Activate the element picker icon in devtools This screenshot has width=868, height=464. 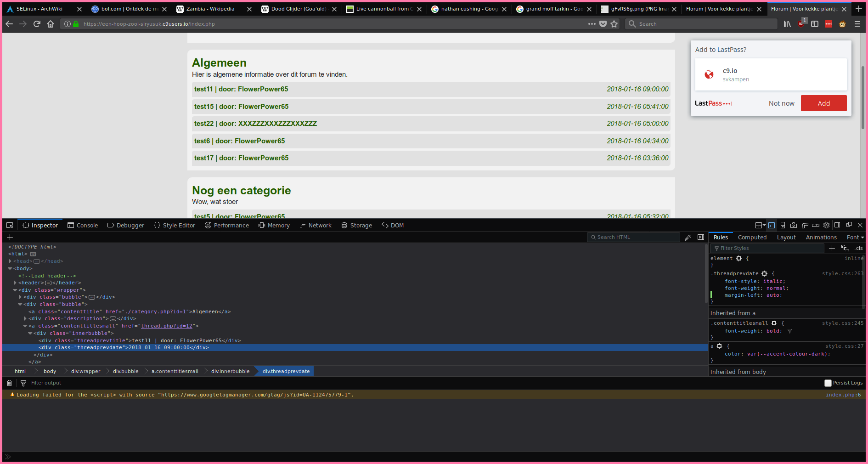[10, 225]
